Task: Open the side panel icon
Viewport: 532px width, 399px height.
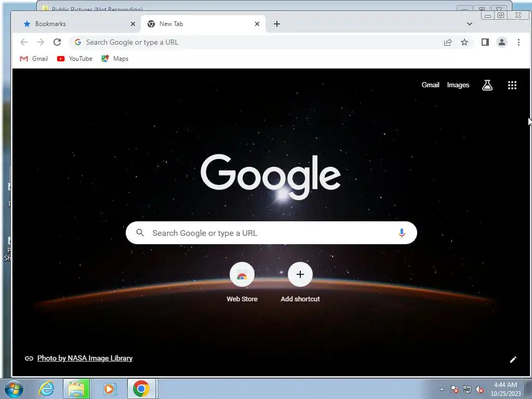Action: [485, 42]
